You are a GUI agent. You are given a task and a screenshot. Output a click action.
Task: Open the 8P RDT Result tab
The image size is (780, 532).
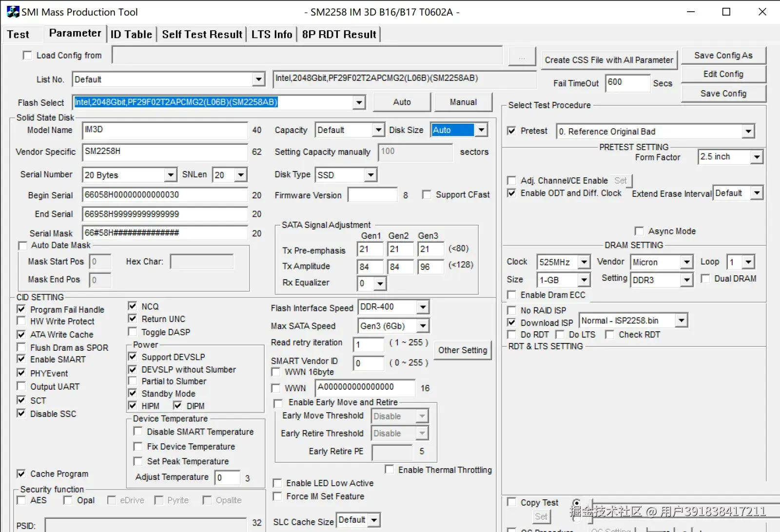click(x=339, y=34)
